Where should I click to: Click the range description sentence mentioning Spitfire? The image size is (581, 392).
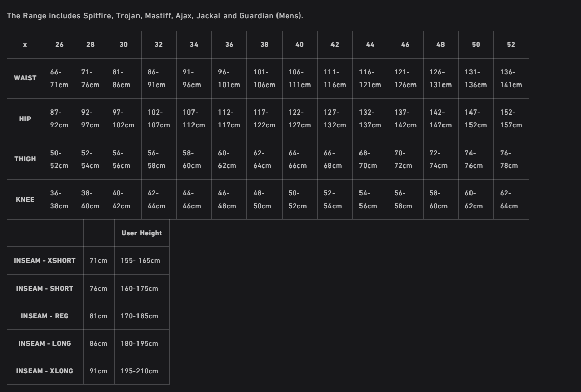click(155, 16)
